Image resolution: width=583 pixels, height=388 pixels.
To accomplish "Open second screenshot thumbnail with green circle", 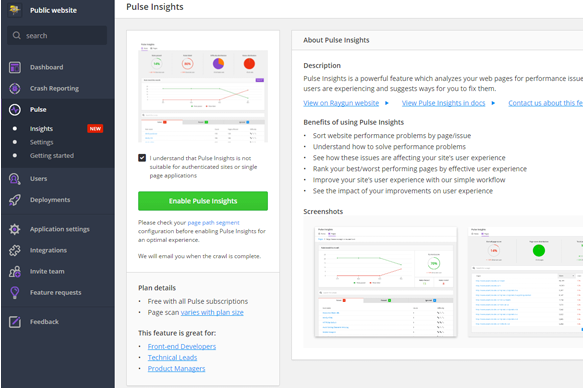I will click(x=525, y=282).
